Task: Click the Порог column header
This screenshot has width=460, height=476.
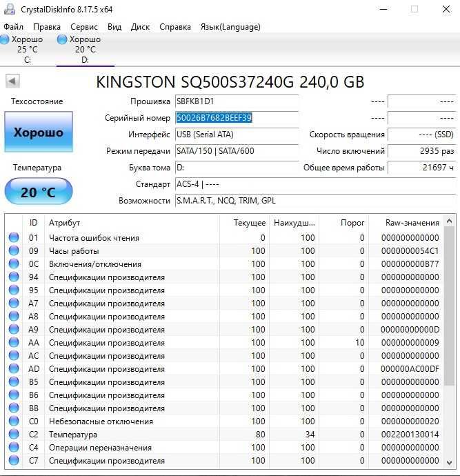Action: pyautogui.click(x=343, y=223)
